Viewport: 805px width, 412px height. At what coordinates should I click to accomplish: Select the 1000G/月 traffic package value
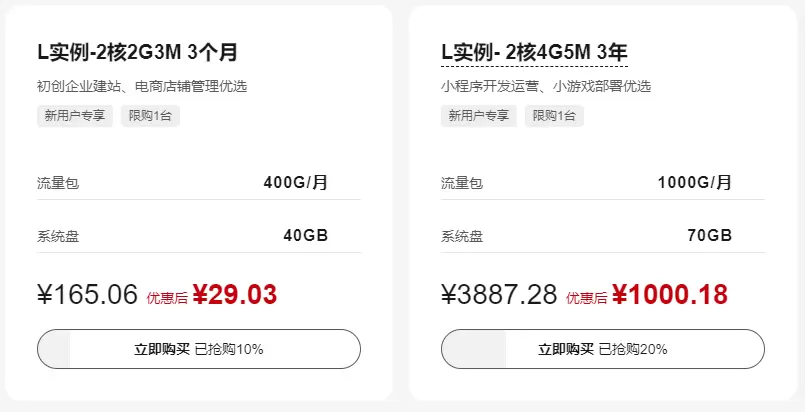click(x=695, y=183)
